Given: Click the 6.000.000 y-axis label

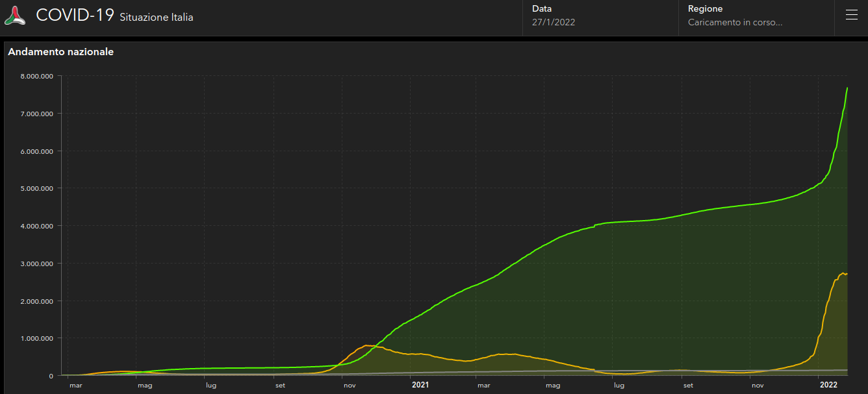Looking at the screenshot, I should (37, 151).
